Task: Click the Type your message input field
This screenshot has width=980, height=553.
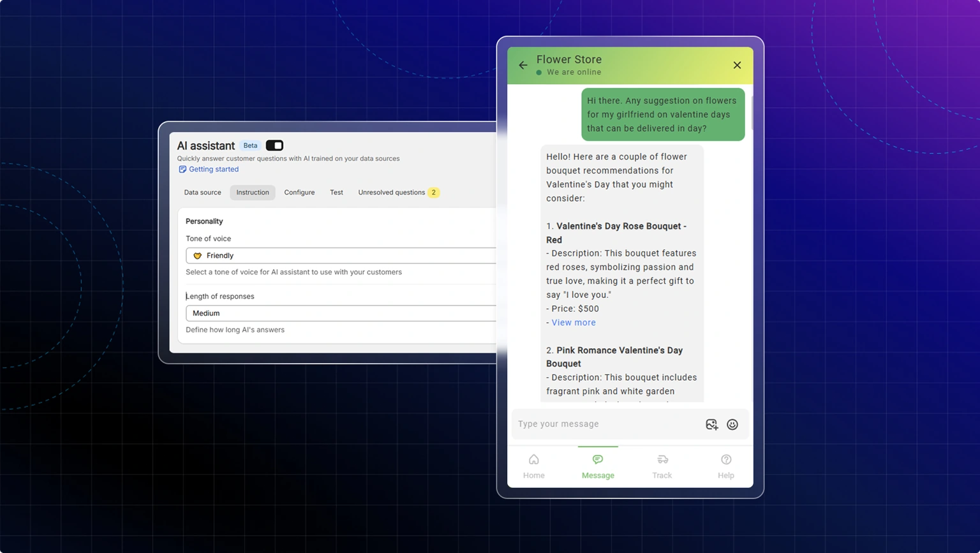Action: tap(603, 424)
